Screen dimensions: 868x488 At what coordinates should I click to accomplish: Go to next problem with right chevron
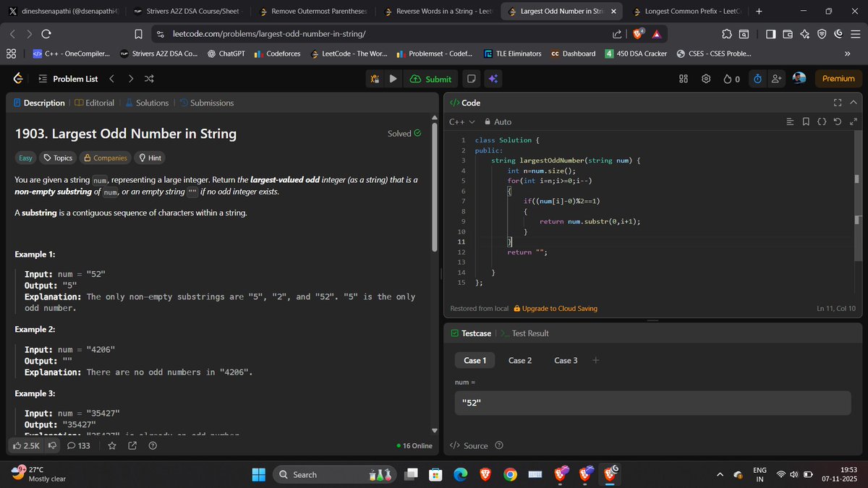(130, 79)
